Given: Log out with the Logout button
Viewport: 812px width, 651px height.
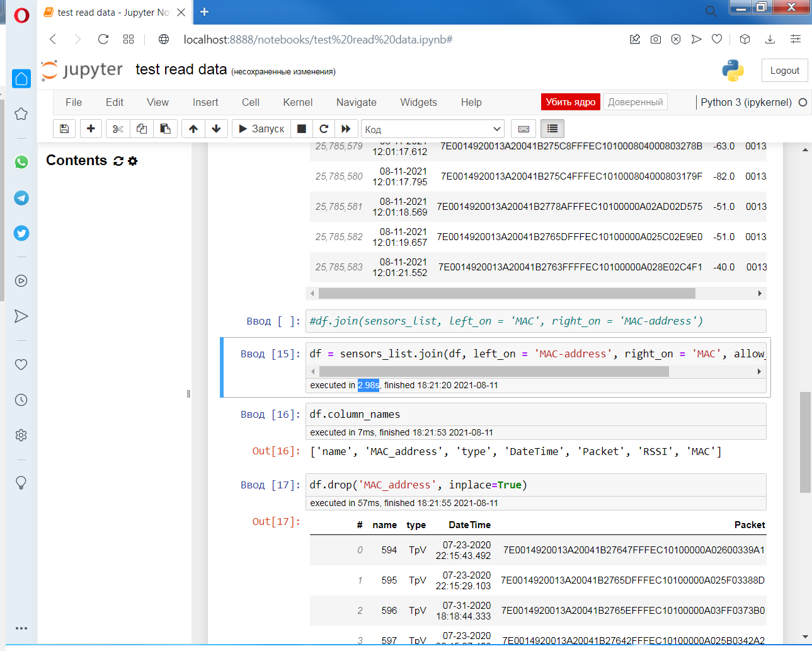Looking at the screenshot, I should [784, 71].
